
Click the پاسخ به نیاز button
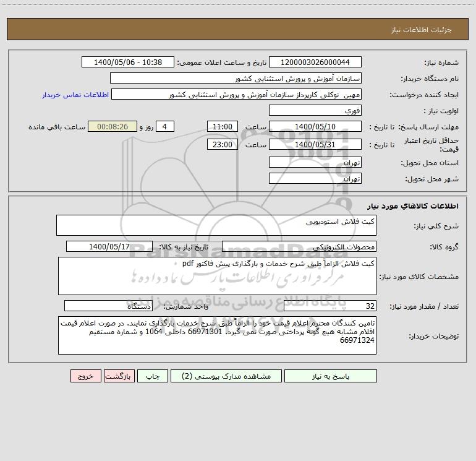(x=331, y=376)
